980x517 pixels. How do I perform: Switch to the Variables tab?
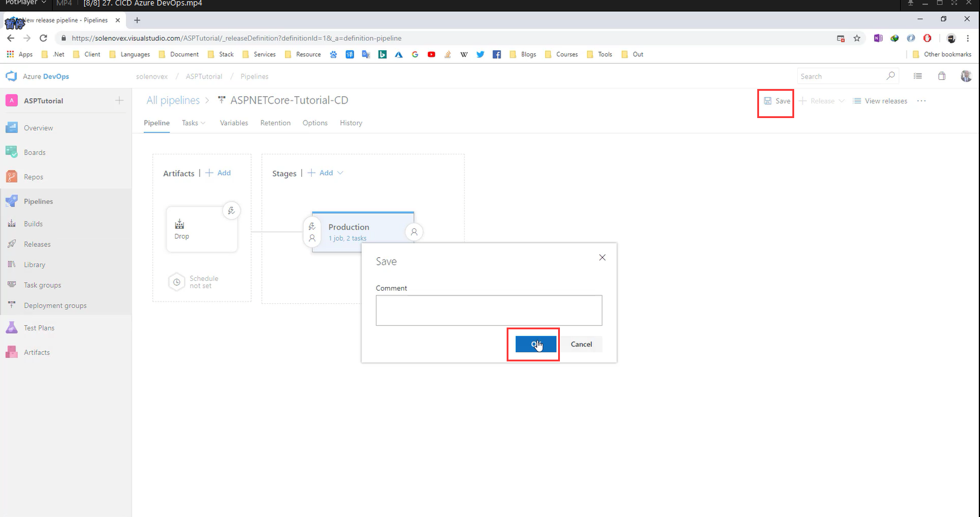point(234,123)
